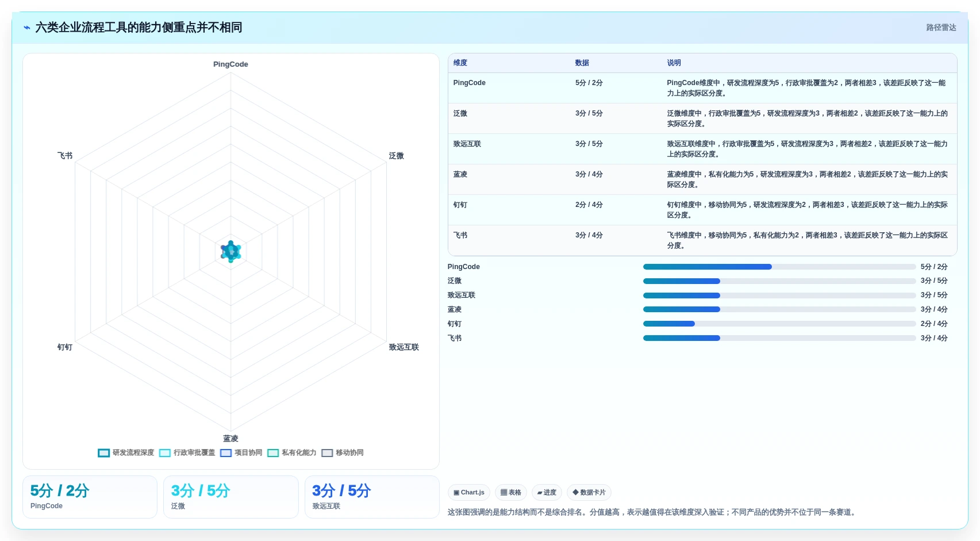Click the PingCode 5分 / 2分 data card
The width and height of the screenshot is (980, 541).
pyautogui.click(x=90, y=497)
